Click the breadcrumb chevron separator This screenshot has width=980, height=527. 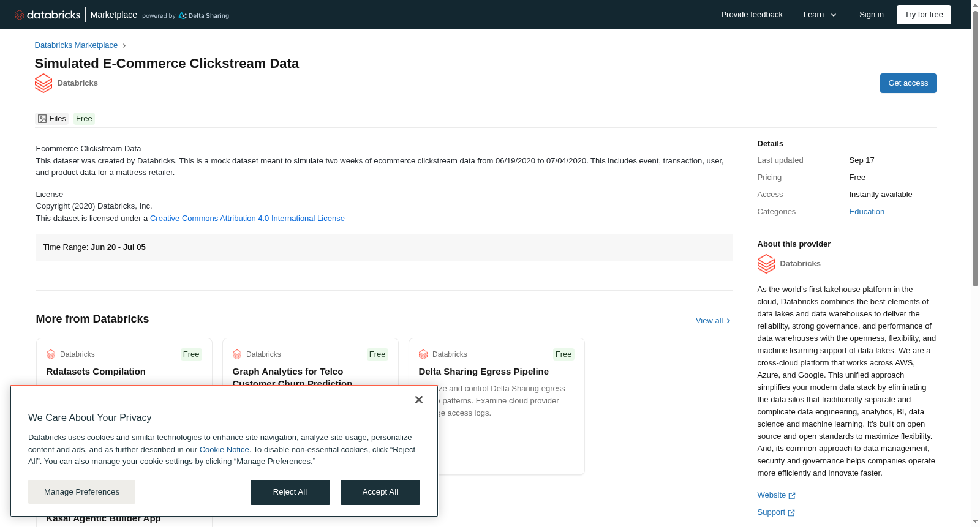(x=124, y=45)
